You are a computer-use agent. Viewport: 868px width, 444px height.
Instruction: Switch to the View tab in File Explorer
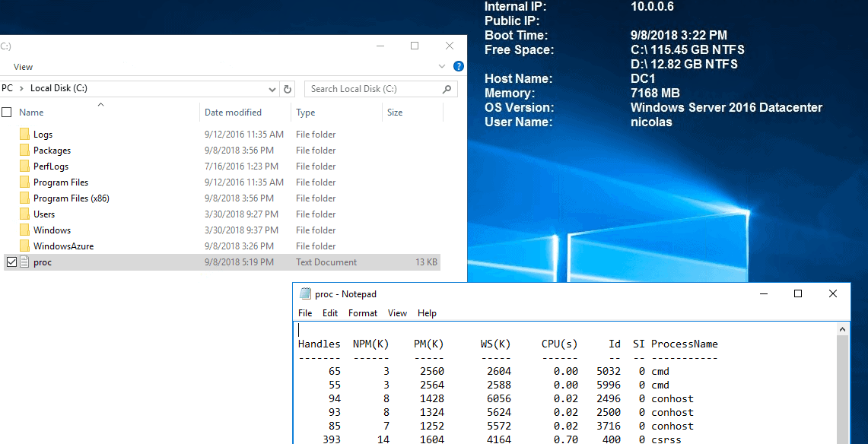(23, 67)
